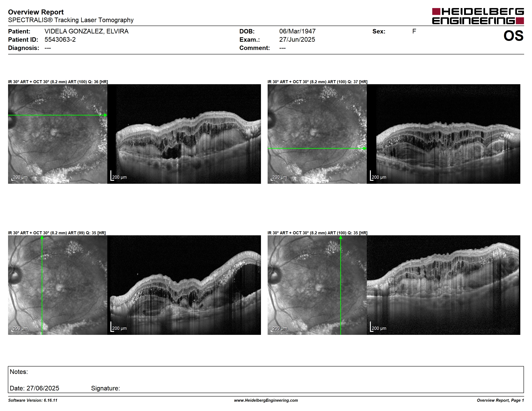Open bottom-left IR fundus image
Image resolution: width=532 pixels, height=411 pixels.
click(57, 285)
